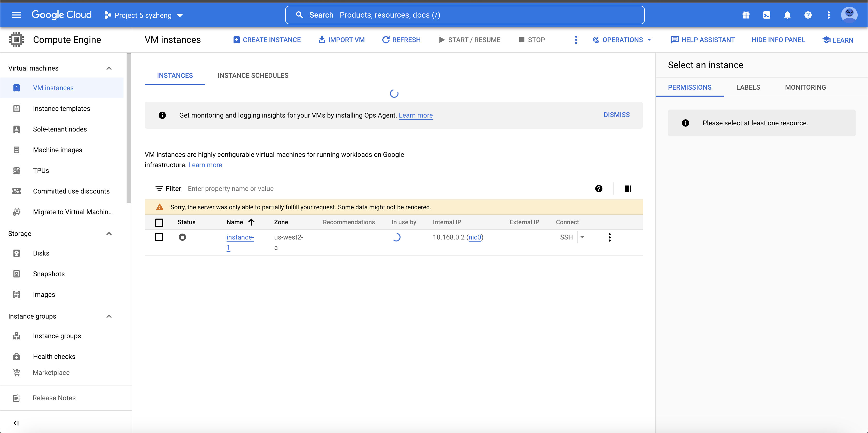Select the Labels tab

[x=748, y=87]
